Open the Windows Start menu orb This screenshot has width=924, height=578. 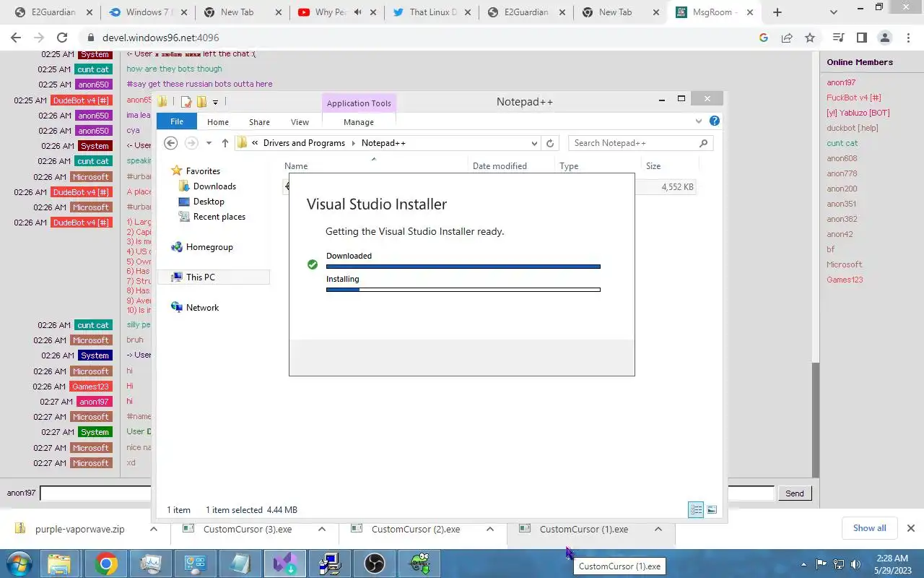19,563
